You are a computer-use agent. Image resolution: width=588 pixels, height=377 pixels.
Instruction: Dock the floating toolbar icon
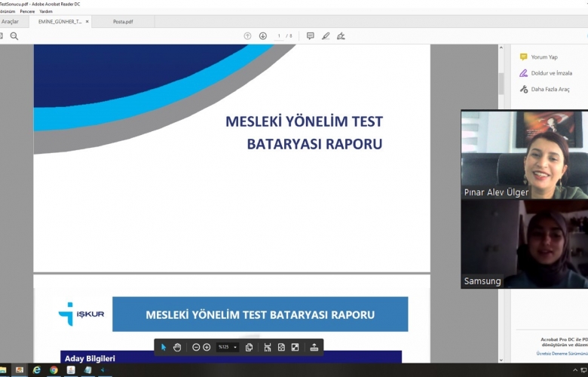pyautogui.click(x=314, y=348)
